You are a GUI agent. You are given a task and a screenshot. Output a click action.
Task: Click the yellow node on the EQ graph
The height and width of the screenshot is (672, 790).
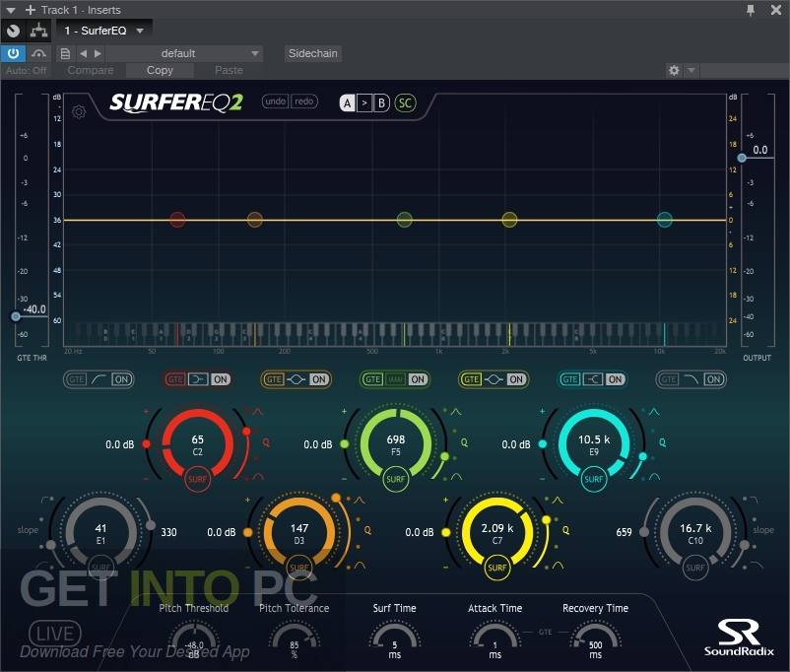[x=509, y=220]
